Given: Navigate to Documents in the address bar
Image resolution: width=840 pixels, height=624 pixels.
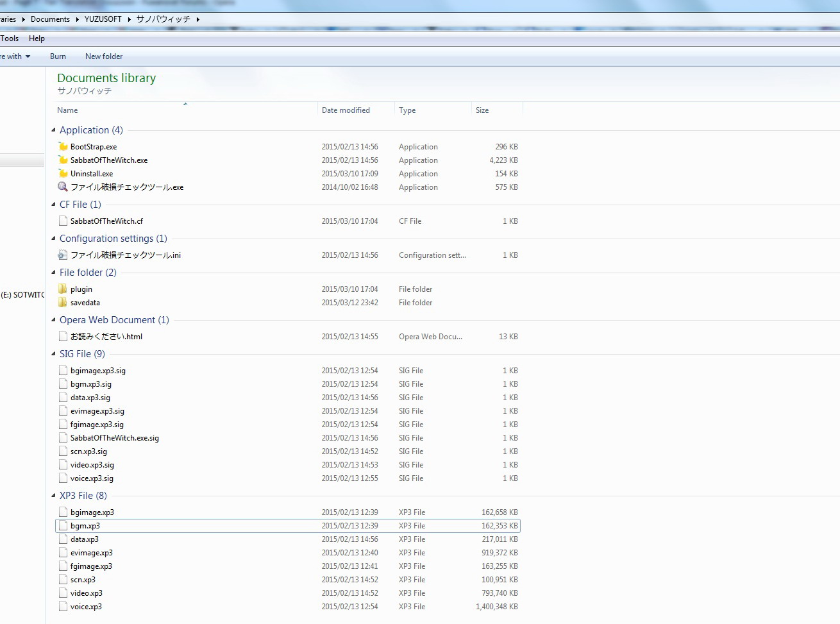Looking at the screenshot, I should click(50, 19).
